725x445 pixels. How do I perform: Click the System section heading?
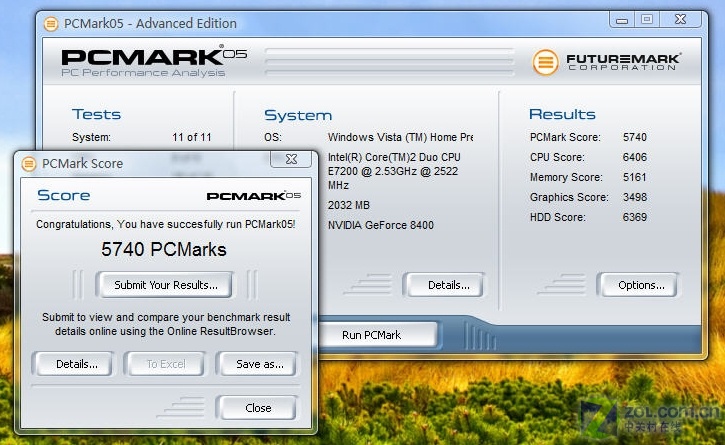[298, 115]
